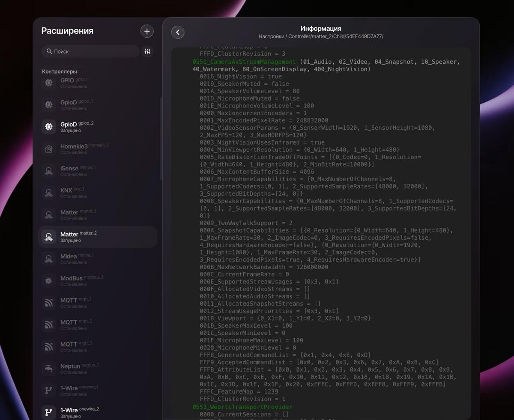Select the running GpioD gpiod_2 controller
Viewport: 514px width, 420px height.
coord(98,127)
